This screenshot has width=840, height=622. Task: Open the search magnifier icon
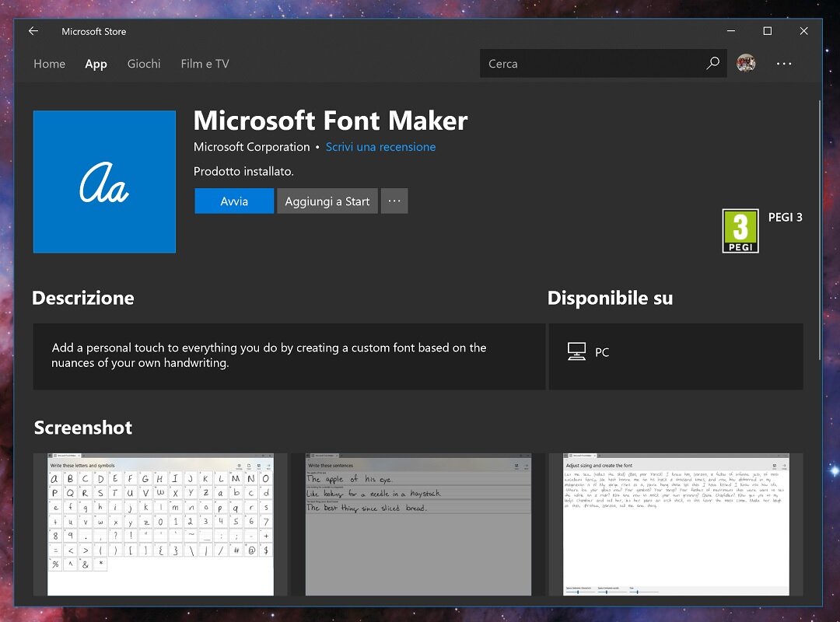[x=712, y=64]
